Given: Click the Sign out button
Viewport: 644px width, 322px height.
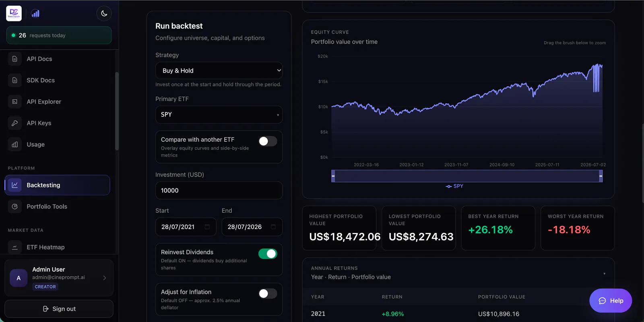Looking at the screenshot, I should pos(59,309).
